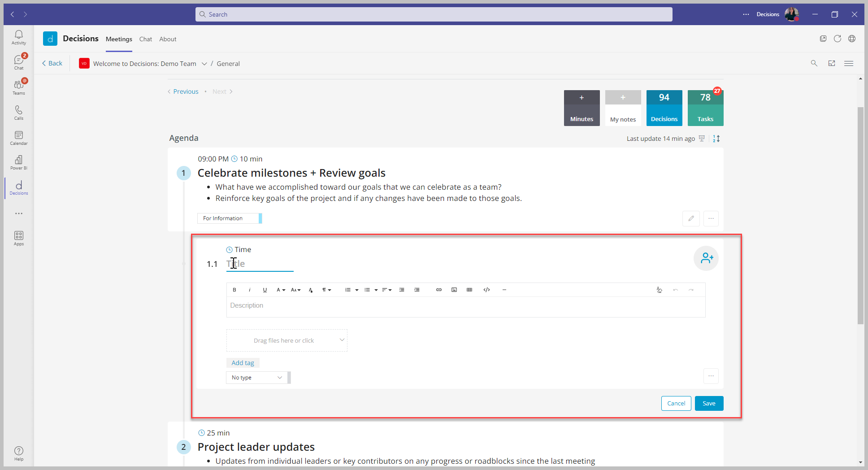Open the hamburger menu in Decisions
This screenshot has height=470, width=868.
pyautogui.click(x=849, y=63)
